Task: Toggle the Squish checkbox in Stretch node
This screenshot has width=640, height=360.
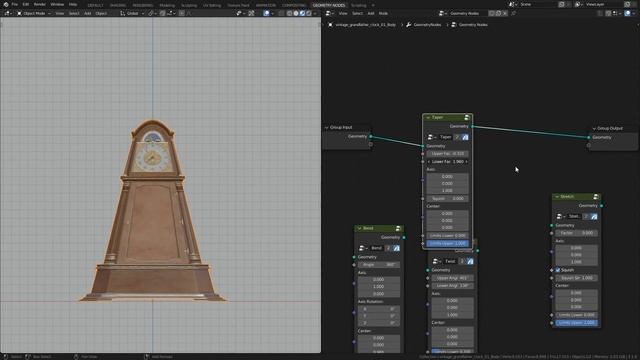Action: (x=558, y=270)
